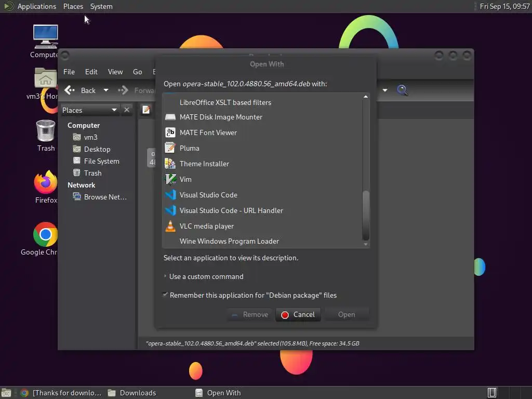Open the System panel menu
532x399 pixels.
click(x=101, y=6)
